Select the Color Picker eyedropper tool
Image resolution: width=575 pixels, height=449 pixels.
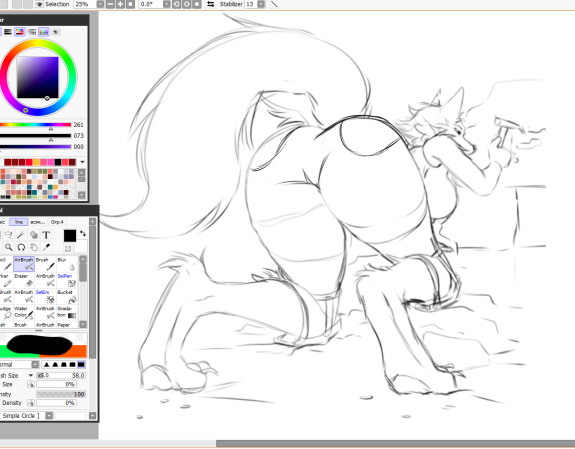coord(46,247)
